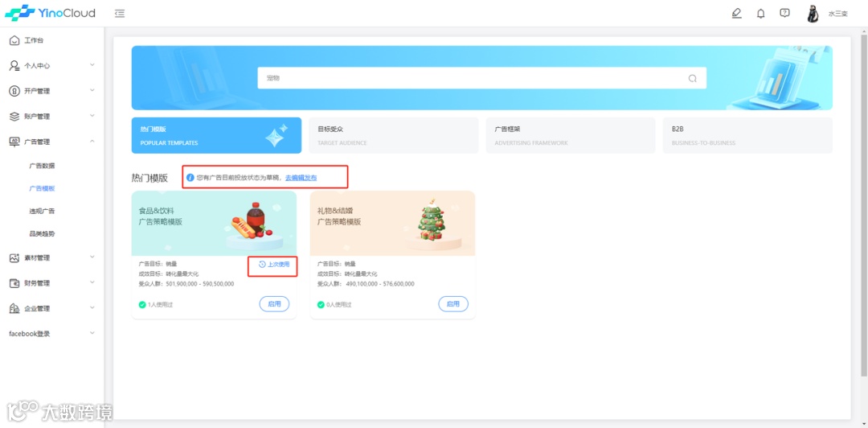
Task: Click the 开户管理 sidebar icon
Action: click(x=14, y=91)
